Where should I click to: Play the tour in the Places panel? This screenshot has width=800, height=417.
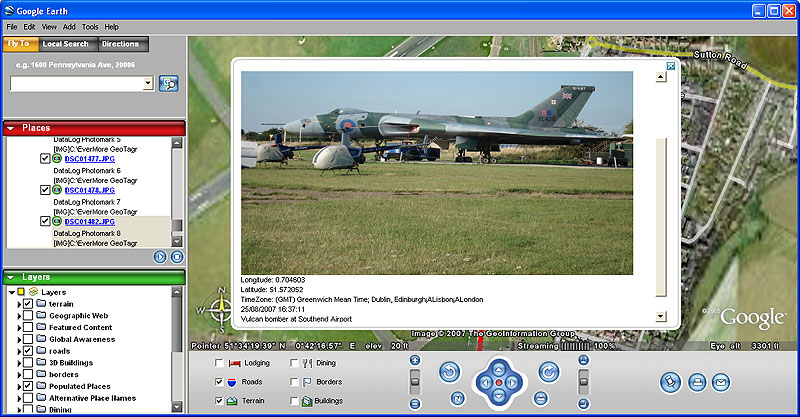coord(160,257)
